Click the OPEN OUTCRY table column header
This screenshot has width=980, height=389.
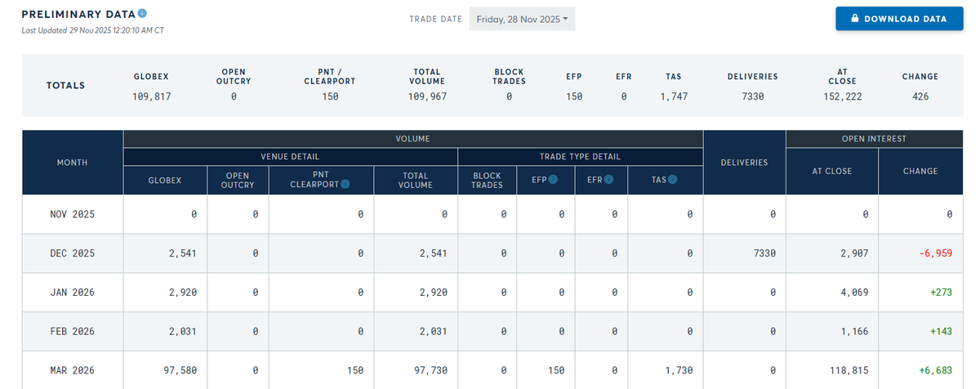point(238,180)
